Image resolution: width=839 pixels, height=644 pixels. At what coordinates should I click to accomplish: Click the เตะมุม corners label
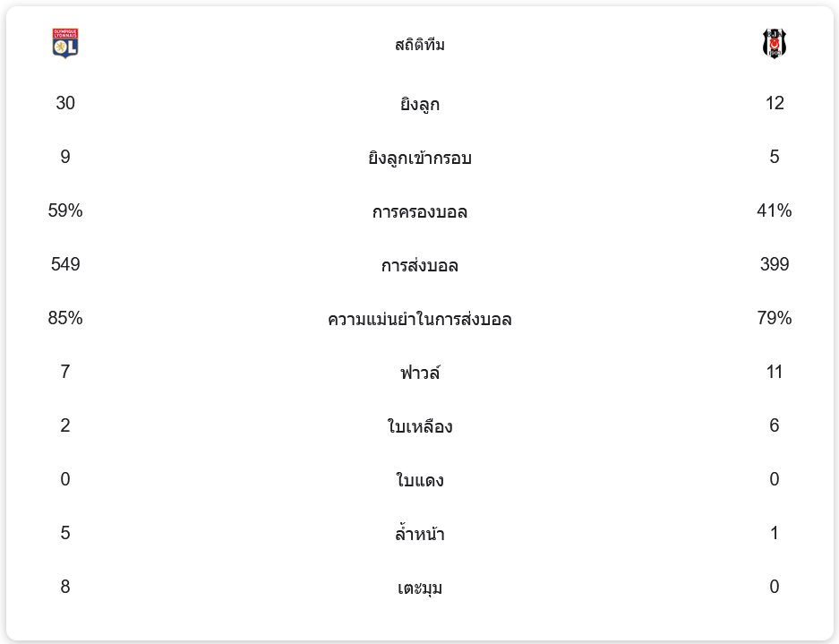[419, 588]
